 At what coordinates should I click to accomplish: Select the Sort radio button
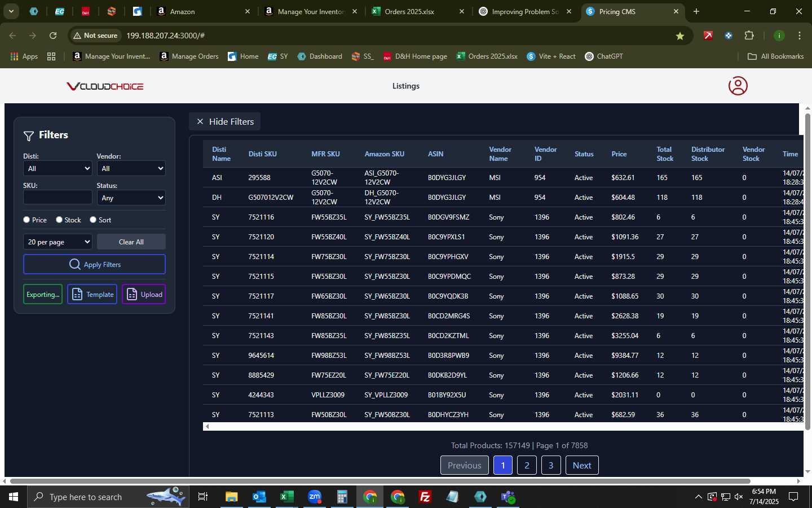(93, 220)
